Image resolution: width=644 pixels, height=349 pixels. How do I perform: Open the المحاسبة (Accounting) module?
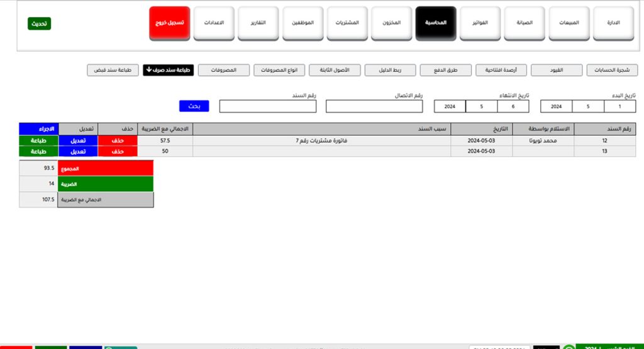pos(436,23)
